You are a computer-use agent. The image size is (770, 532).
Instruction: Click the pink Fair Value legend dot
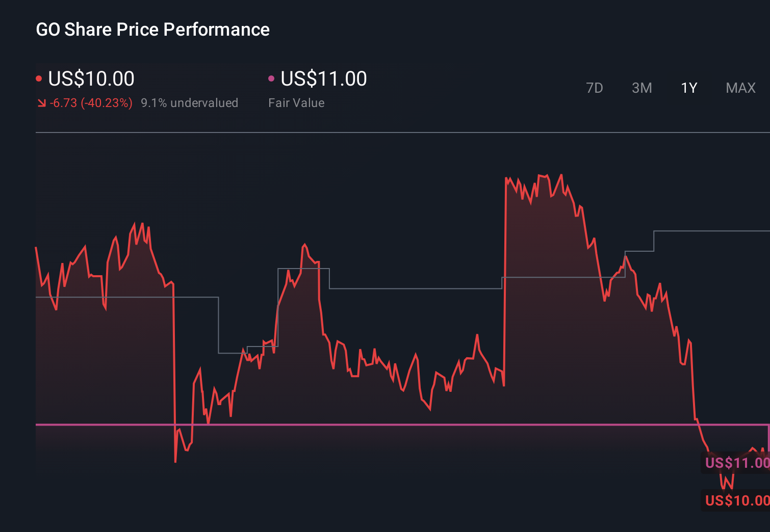[x=272, y=77]
